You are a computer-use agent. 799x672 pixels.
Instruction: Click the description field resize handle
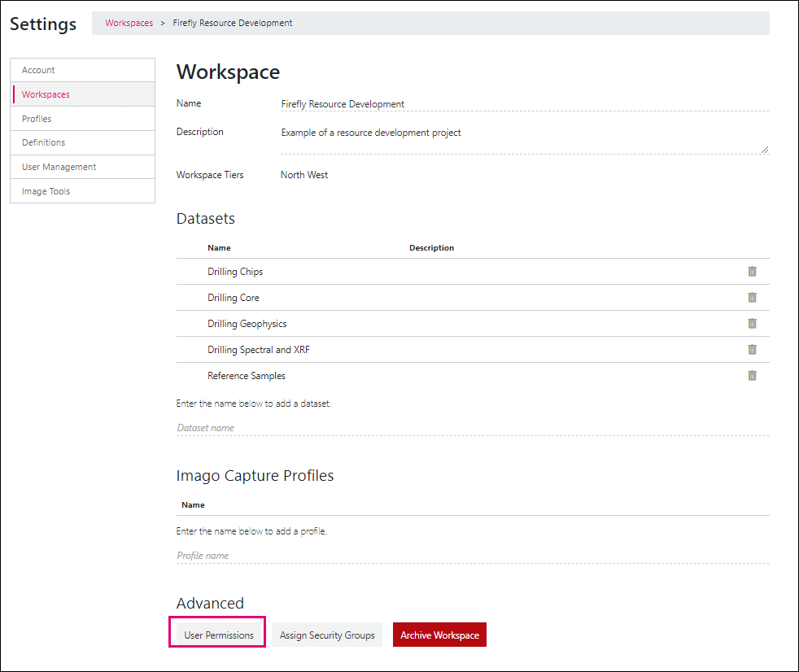point(765,149)
